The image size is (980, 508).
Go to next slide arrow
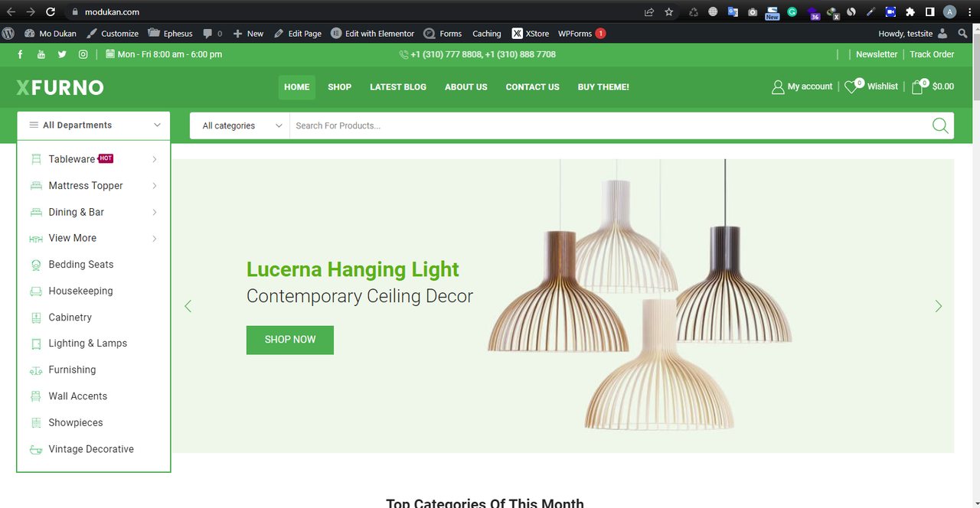pos(939,306)
